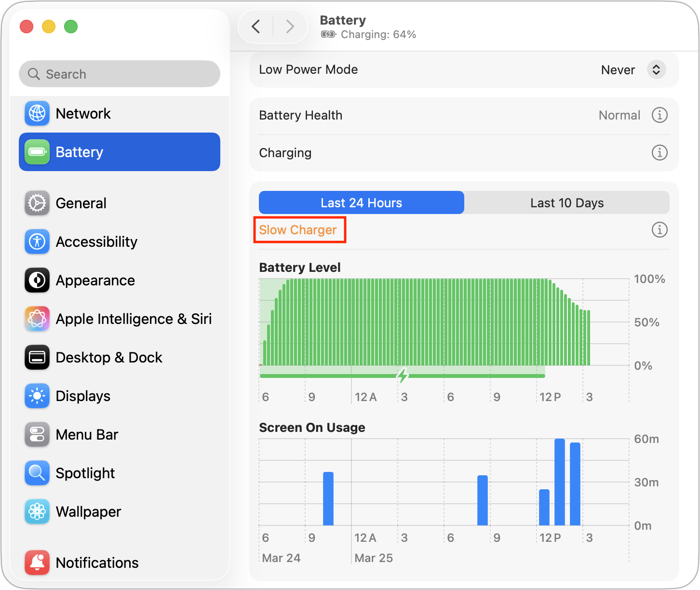700x590 pixels.
Task: Click the back navigation chevron
Action: [256, 27]
